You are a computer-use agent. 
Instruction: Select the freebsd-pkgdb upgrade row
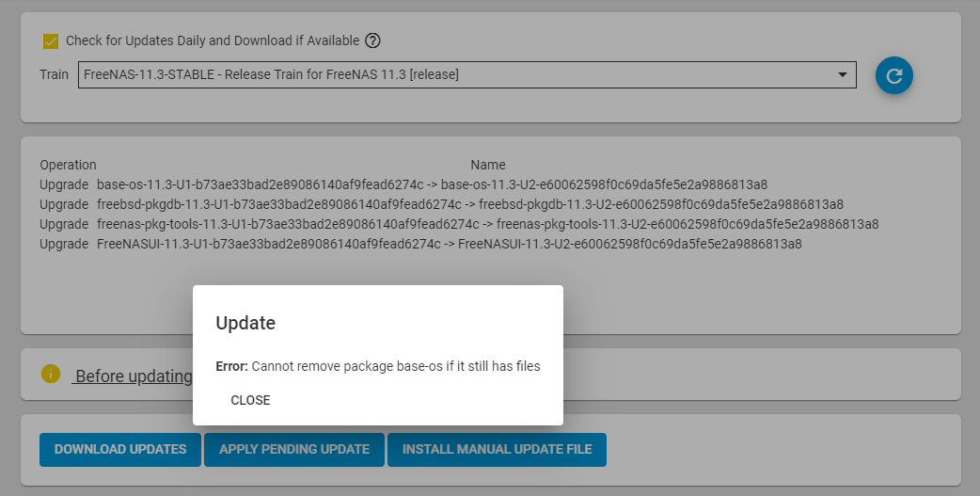[x=441, y=204]
